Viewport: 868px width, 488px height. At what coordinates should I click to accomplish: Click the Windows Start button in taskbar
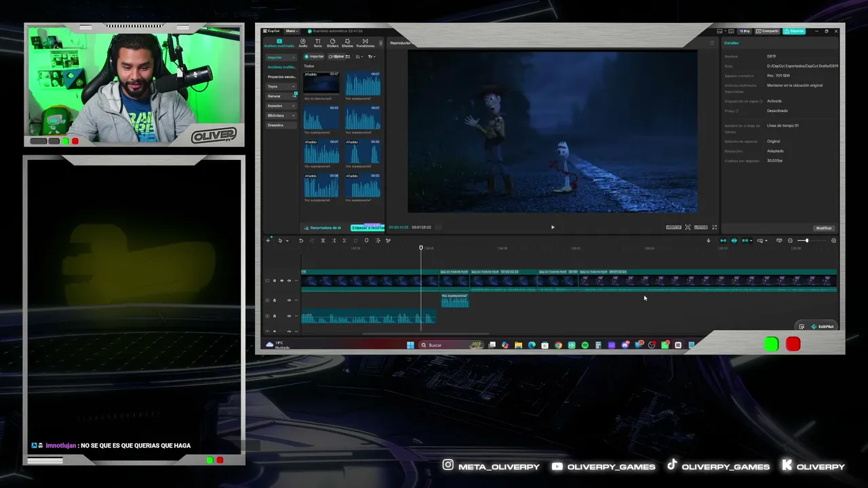pyautogui.click(x=410, y=345)
